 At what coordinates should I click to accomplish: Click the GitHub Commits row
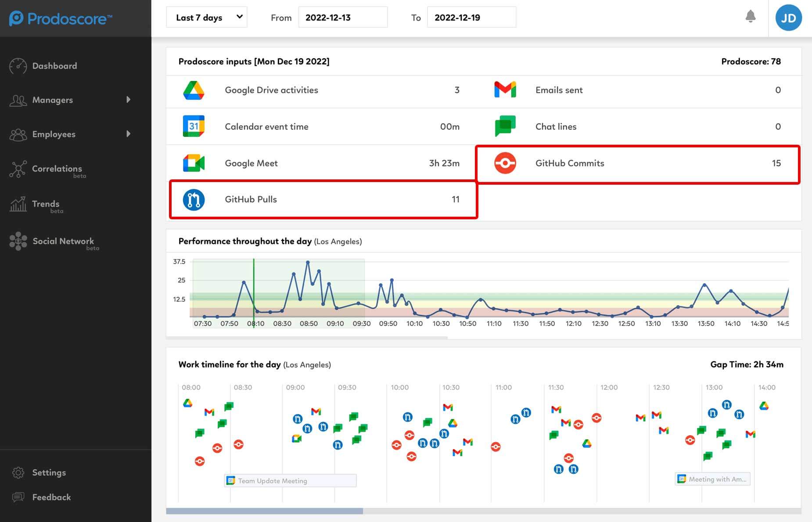[638, 164]
